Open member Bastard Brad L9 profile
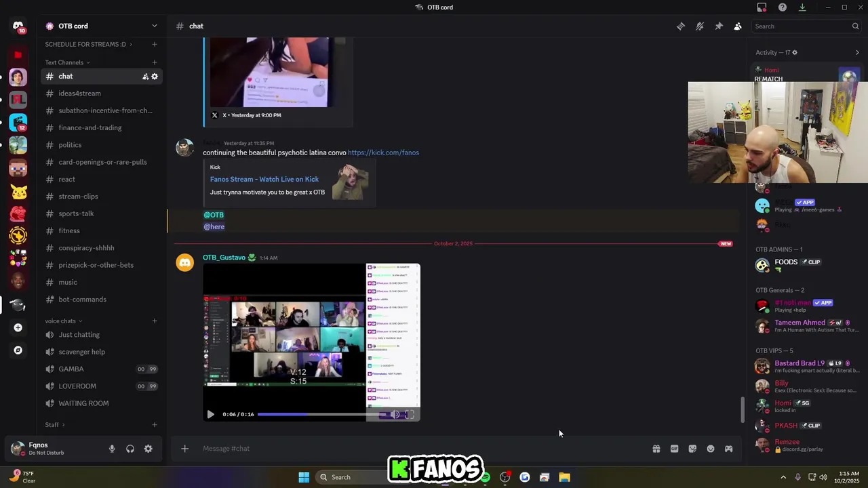The height and width of the screenshot is (488, 868). pyautogui.click(x=807, y=367)
